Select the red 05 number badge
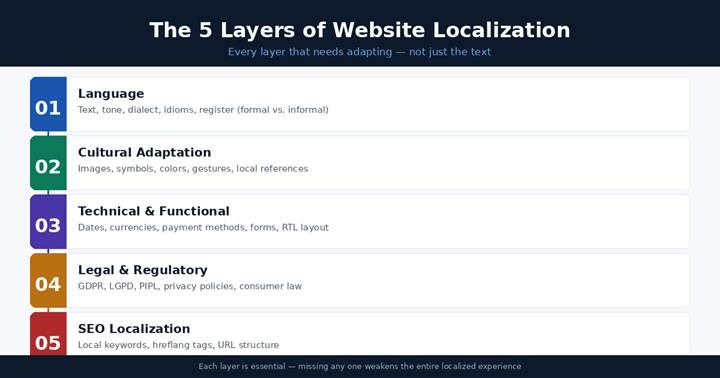Viewport: 720px width, 378px height. [48, 334]
